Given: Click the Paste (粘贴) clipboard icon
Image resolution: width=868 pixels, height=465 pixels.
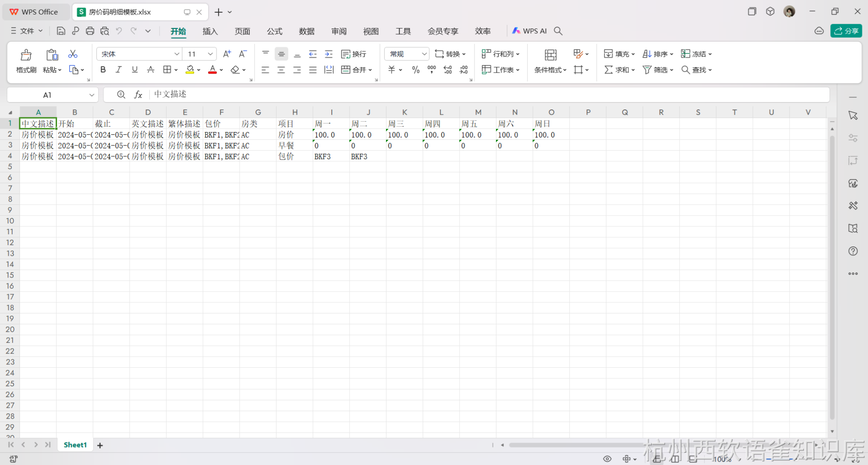Looking at the screenshot, I should coord(52,55).
